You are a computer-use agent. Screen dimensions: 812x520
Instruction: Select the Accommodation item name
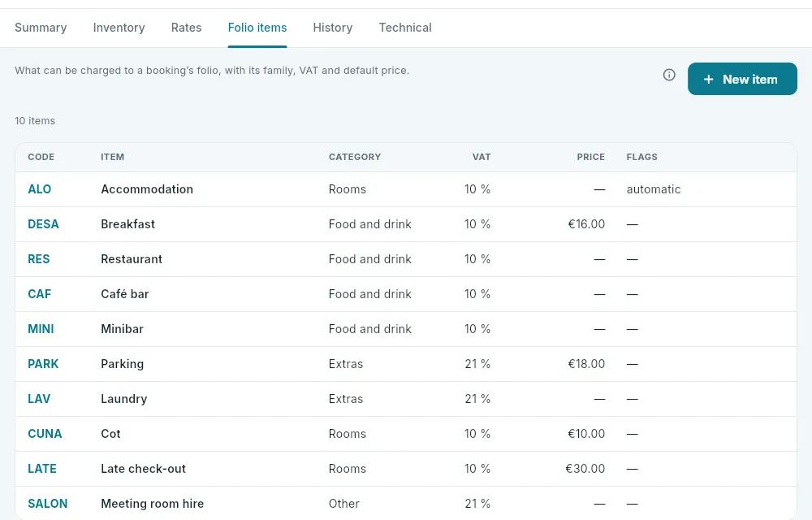click(x=147, y=189)
